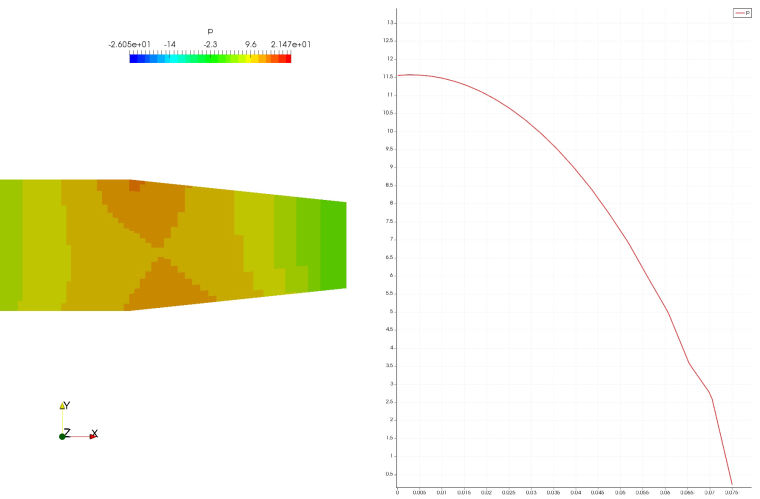Click the 0.5 tick on chart Y axis
Image resolution: width=760 pixels, height=499 pixels.
point(390,474)
